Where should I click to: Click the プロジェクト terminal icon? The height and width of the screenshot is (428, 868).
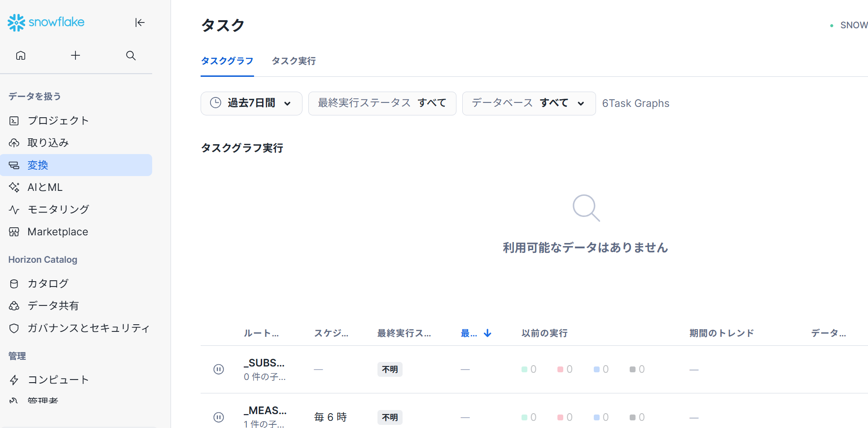(x=14, y=120)
